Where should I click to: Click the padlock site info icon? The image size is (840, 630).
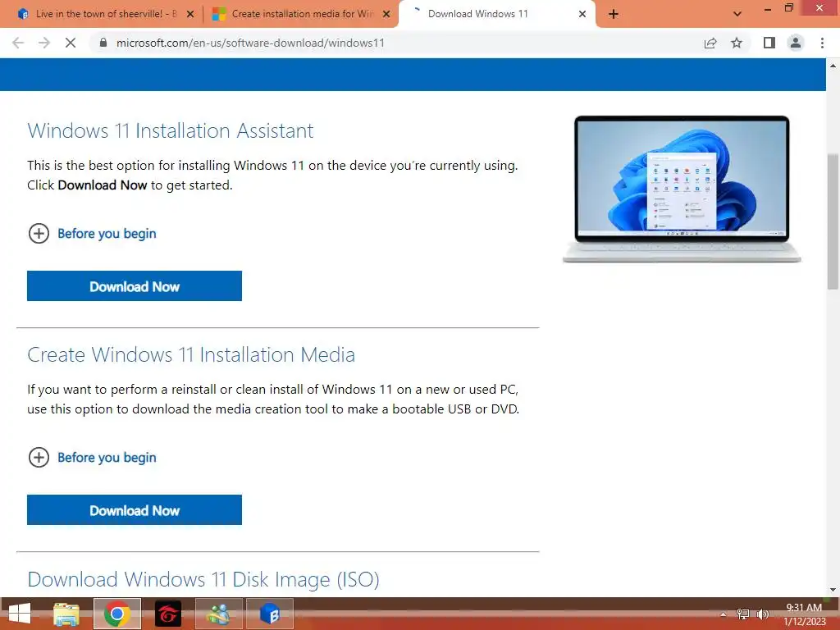point(104,43)
